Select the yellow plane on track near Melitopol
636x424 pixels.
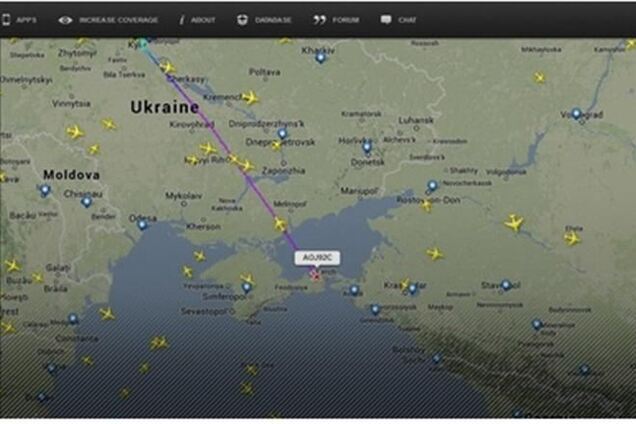coord(280,224)
